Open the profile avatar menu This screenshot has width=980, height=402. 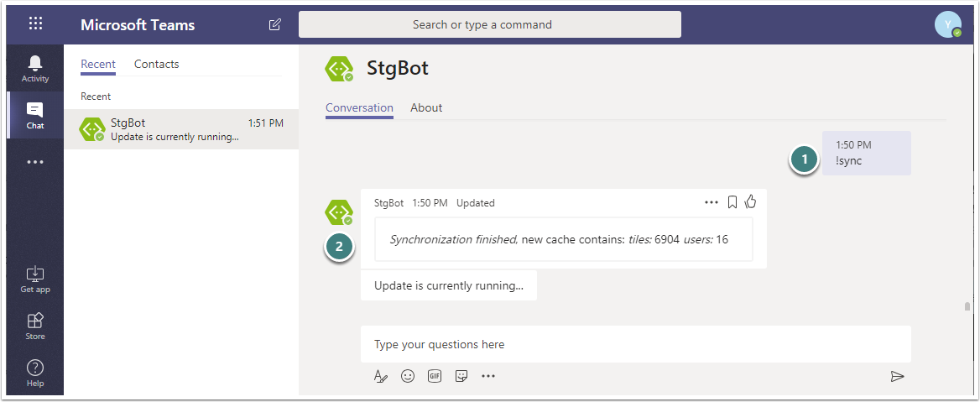pos(947,24)
